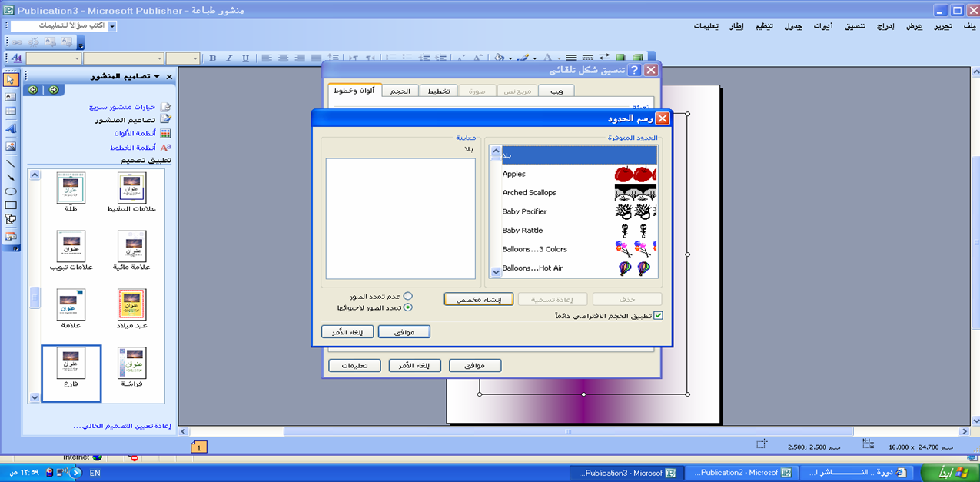Select the Text Box tool
Screen dimensions: 980x482
coord(11,96)
